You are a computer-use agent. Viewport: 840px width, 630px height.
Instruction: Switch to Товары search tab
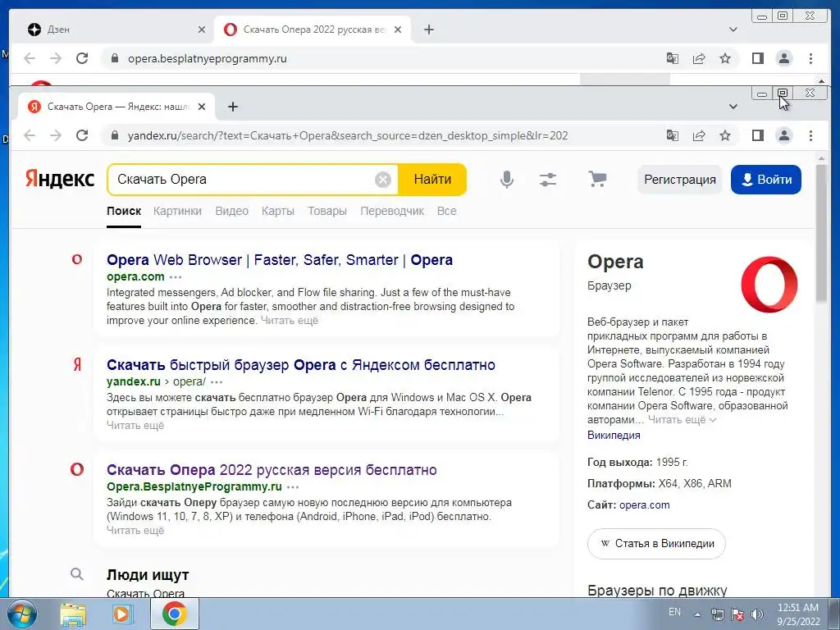[x=326, y=211]
